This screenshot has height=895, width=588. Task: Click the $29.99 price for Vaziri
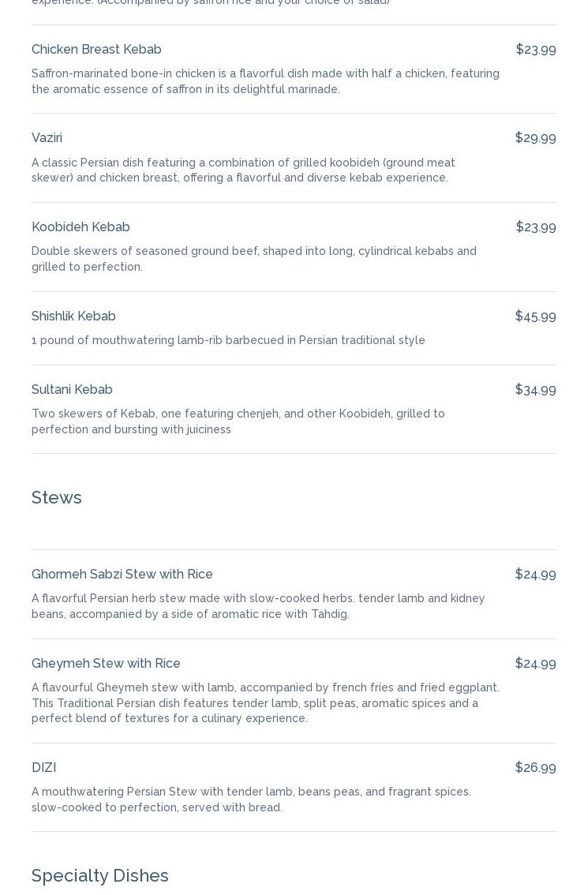pyautogui.click(x=535, y=138)
